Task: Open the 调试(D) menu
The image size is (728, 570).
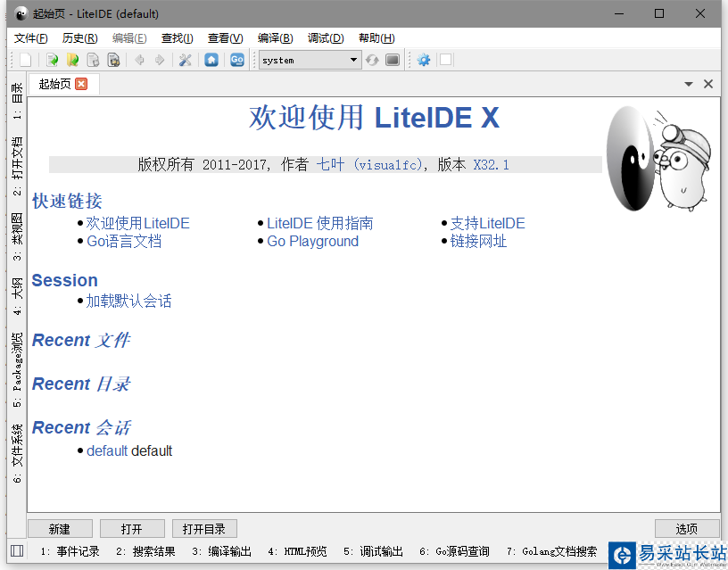Action: coord(326,38)
